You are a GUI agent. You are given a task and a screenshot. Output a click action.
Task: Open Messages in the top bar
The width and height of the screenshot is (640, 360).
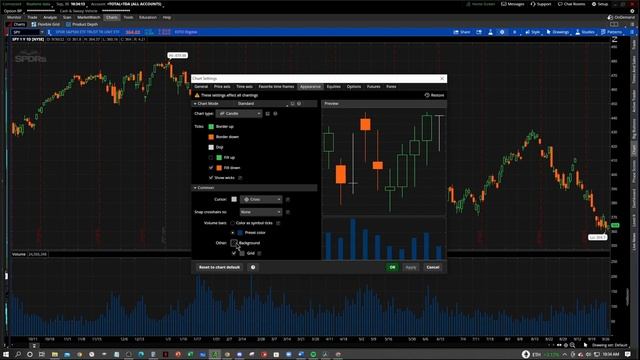coord(513,4)
